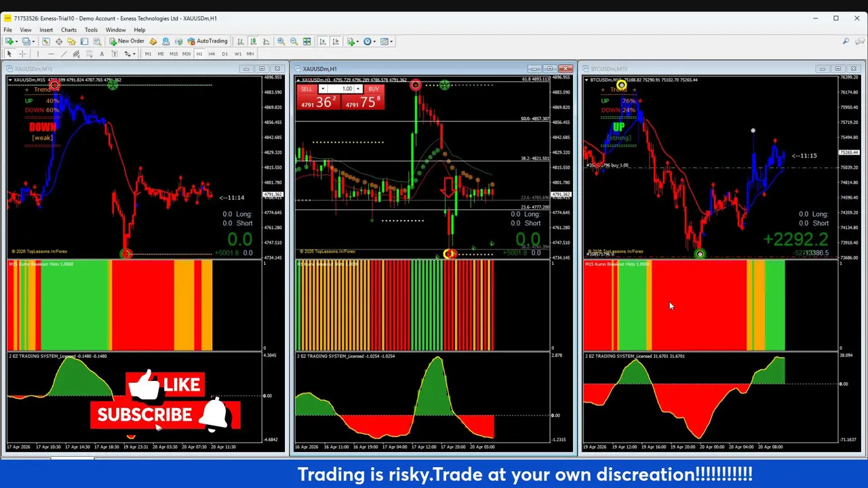Select the crosshair tool
This screenshot has height=488, width=868.
22,54
